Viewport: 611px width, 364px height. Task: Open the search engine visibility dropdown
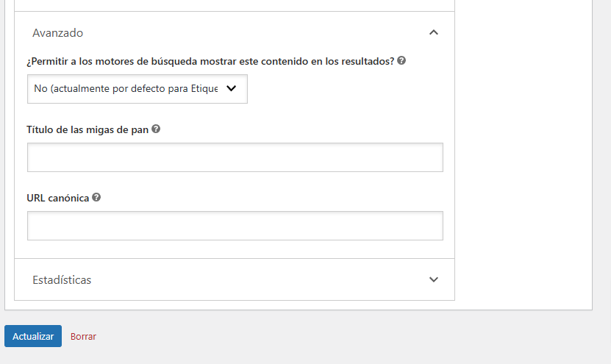(137, 89)
